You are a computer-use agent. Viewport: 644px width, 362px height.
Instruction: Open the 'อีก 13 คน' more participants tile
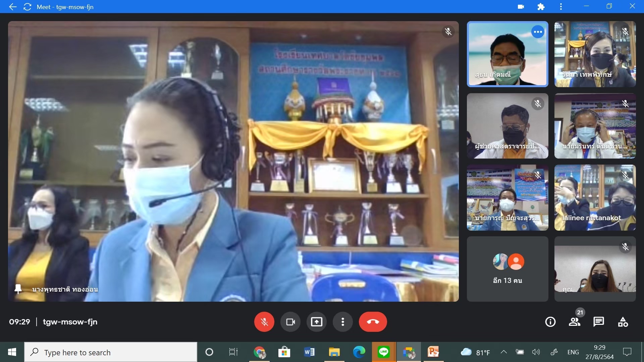[507, 269]
